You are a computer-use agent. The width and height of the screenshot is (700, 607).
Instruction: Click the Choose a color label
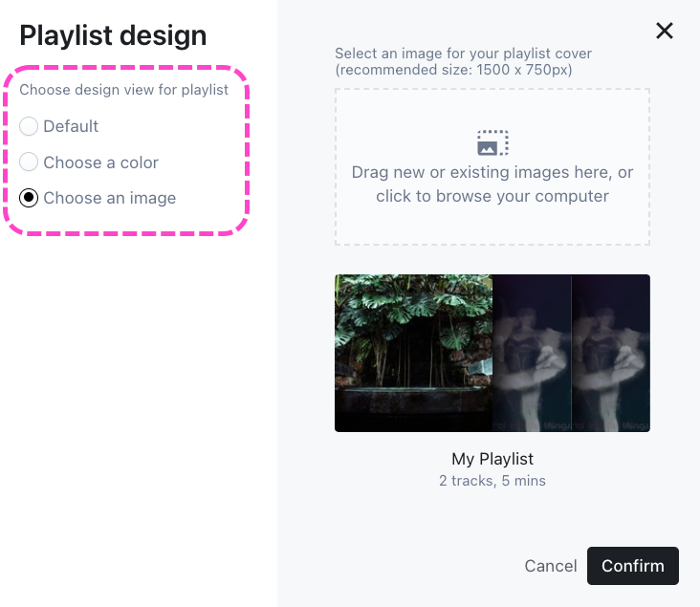[100, 163]
